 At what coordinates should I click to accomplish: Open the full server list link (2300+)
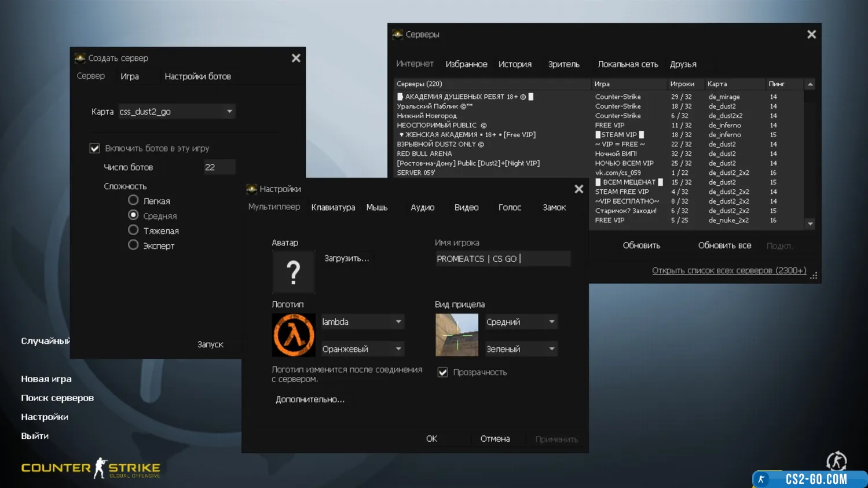coord(728,270)
